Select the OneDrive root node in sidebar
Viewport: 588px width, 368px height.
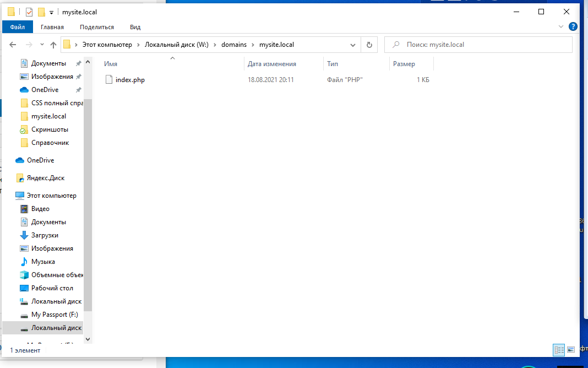click(x=41, y=160)
